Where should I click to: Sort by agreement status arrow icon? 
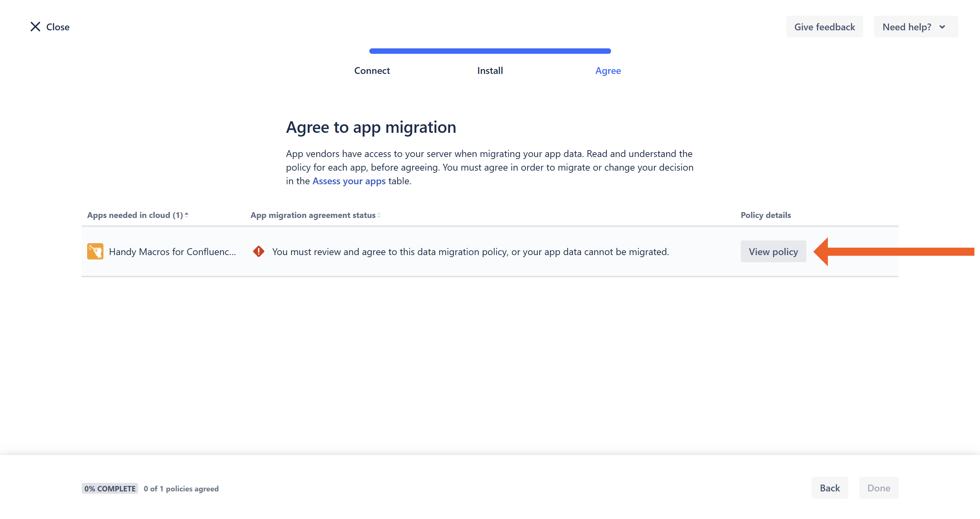[379, 215]
